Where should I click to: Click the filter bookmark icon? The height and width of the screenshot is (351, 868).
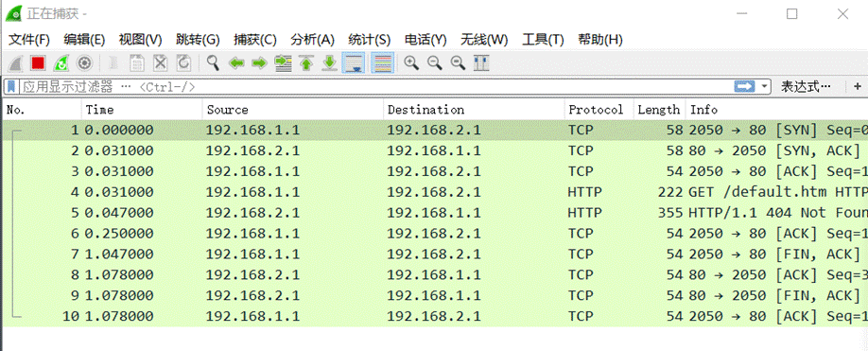pos(11,86)
